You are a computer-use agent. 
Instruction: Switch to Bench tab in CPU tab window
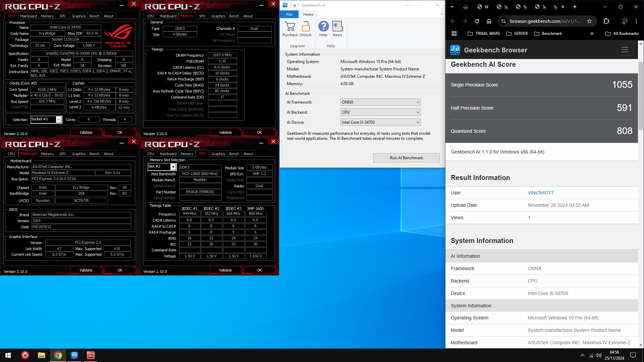(x=94, y=16)
